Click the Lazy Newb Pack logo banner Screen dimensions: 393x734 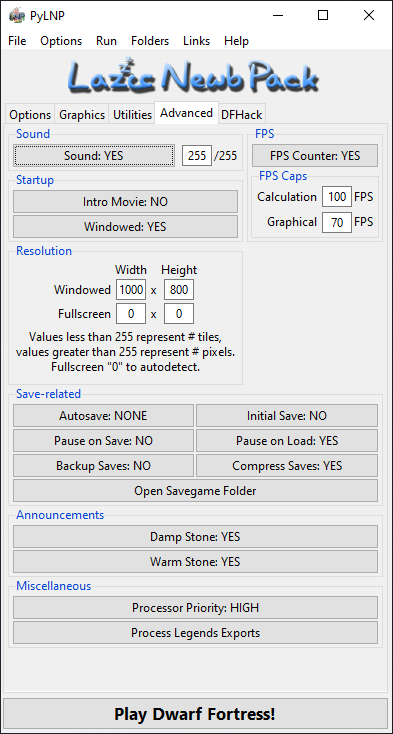tap(193, 76)
